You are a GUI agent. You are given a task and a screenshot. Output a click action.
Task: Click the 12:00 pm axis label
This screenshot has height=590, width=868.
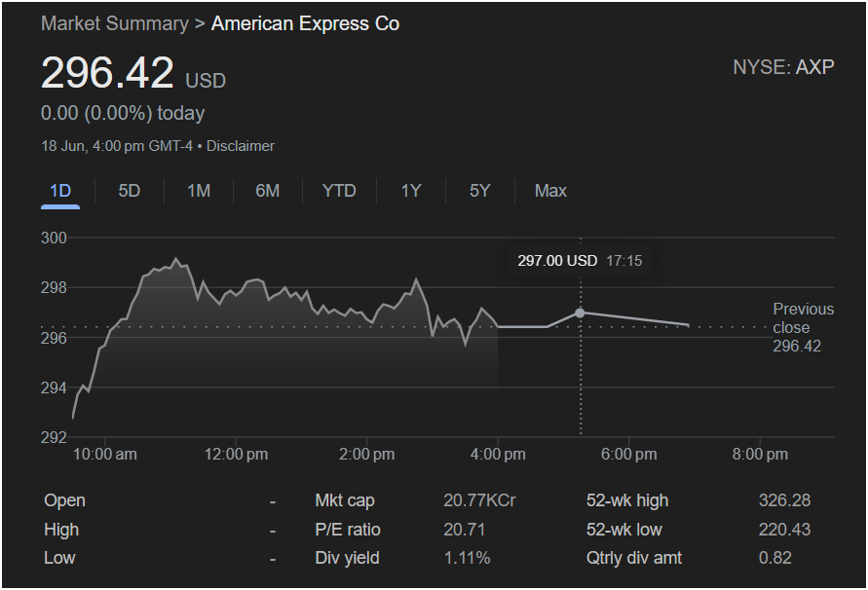(236, 455)
